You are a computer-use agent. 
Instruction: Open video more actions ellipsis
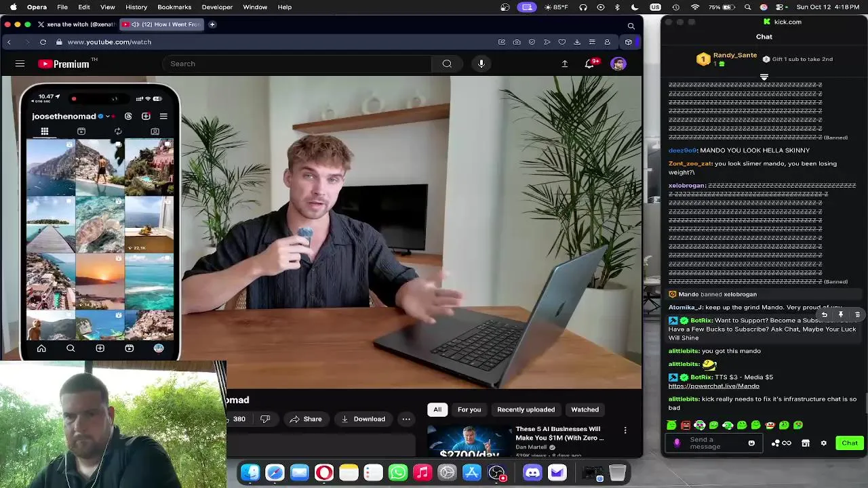(x=406, y=419)
